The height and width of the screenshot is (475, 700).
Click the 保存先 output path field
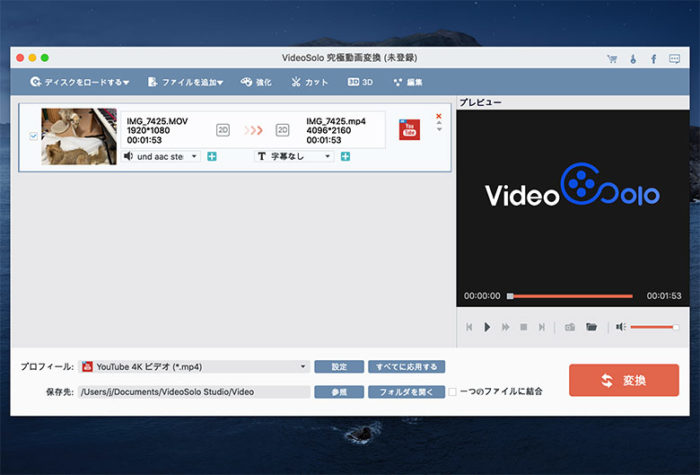click(x=194, y=392)
